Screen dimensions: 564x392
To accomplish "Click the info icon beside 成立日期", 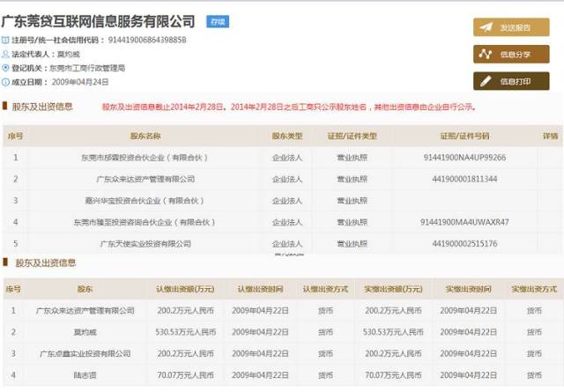I will [5, 82].
